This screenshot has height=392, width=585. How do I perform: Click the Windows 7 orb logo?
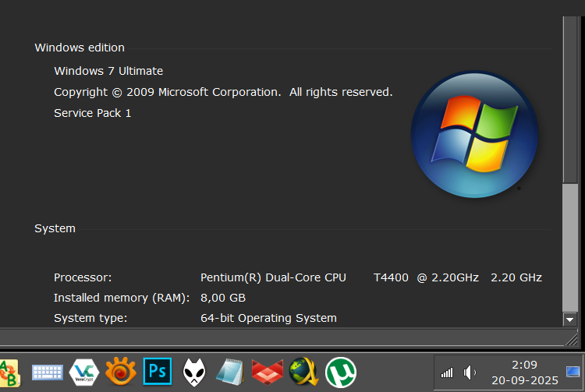[x=474, y=134]
